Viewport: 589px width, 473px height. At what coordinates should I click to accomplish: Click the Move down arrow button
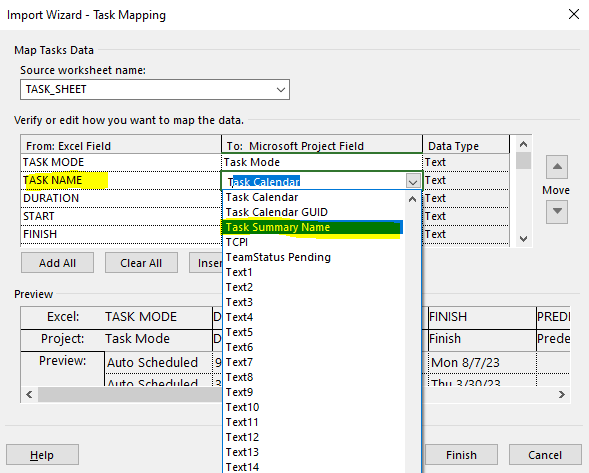click(557, 212)
